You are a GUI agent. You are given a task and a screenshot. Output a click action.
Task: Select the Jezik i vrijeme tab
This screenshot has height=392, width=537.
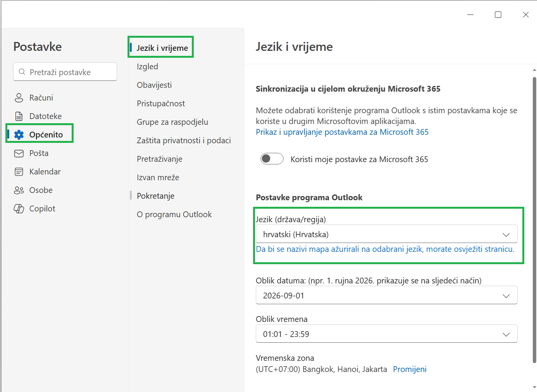pyautogui.click(x=162, y=48)
